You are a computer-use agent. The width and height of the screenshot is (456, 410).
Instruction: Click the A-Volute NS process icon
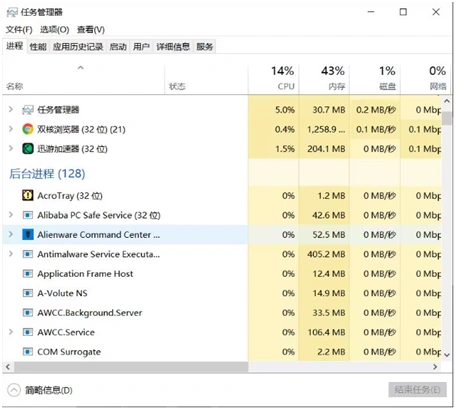click(x=28, y=293)
